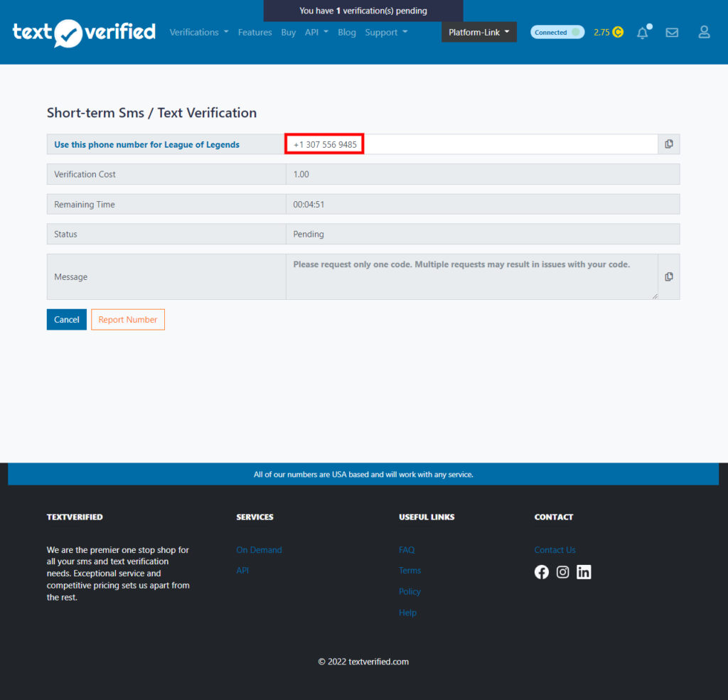Click inside the Message text area
This screenshot has height=700, width=728.
pos(472,276)
